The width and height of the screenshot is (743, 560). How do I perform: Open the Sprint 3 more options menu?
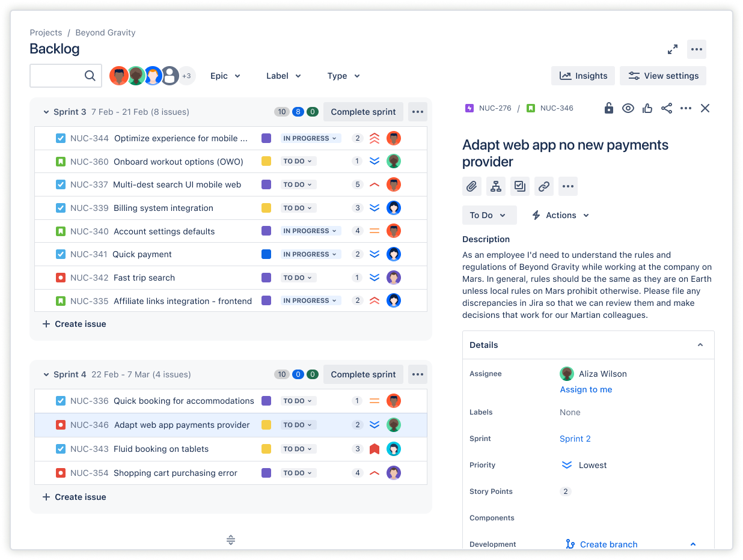417,112
